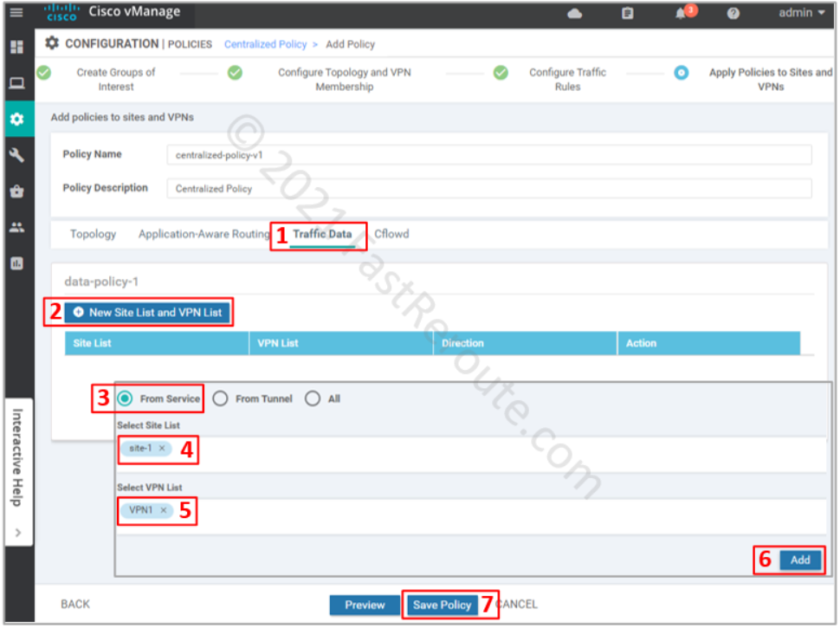Switch to the Traffic Data tab

[322, 235]
